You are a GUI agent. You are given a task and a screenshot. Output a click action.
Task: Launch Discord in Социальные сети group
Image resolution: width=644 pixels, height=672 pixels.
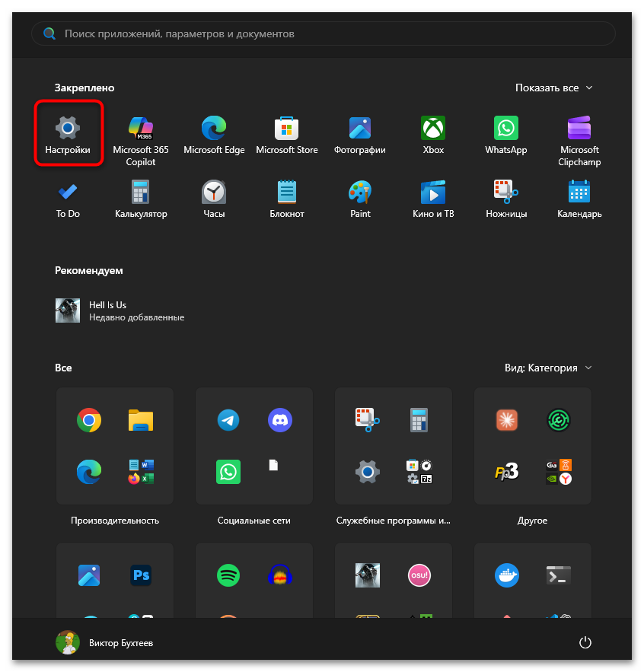point(280,420)
